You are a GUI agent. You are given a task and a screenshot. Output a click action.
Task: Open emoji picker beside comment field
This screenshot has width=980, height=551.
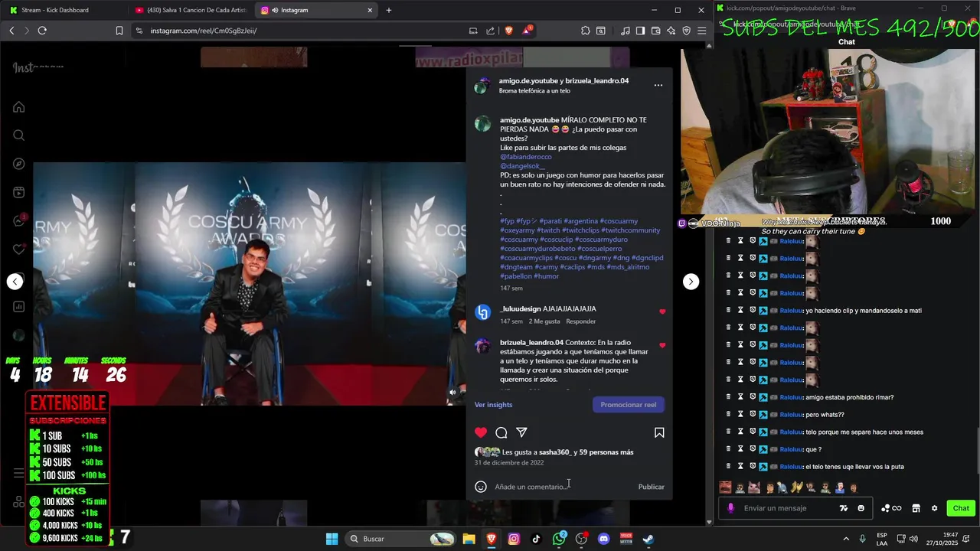(x=481, y=487)
